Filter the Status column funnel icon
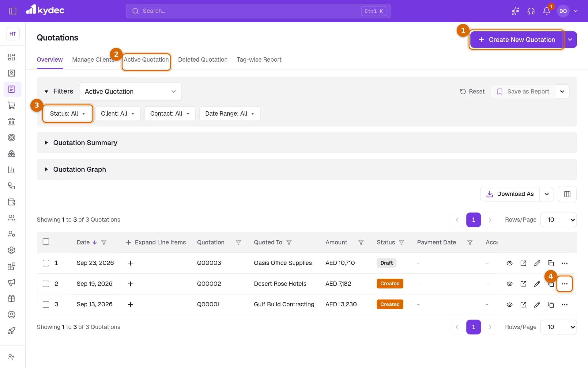This screenshot has width=588, height=368. point(401,243)
